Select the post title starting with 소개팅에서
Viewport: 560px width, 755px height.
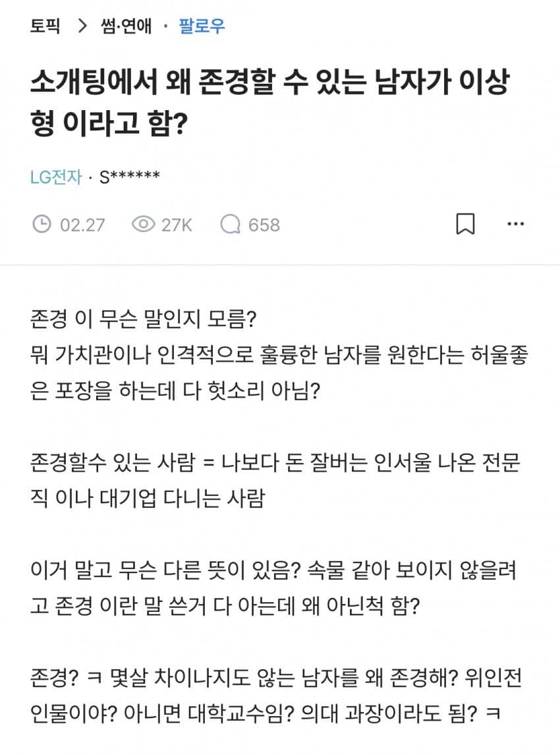[x=269, y=102]
